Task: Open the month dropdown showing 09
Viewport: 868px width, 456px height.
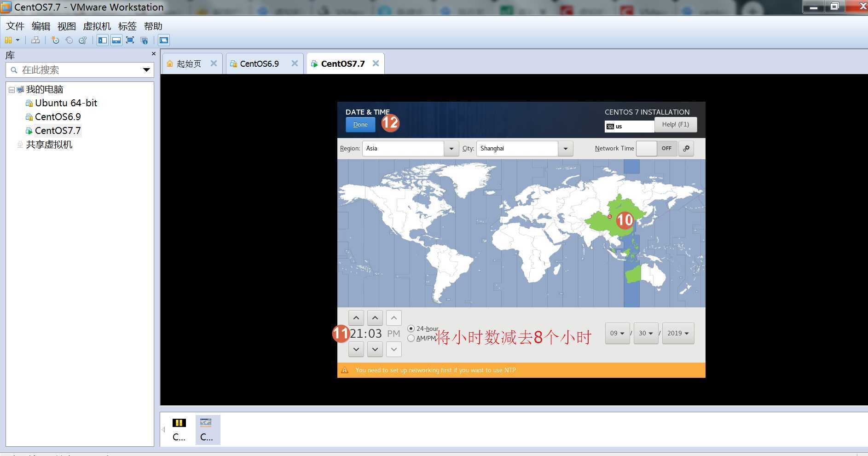Action: click(617, 334)
